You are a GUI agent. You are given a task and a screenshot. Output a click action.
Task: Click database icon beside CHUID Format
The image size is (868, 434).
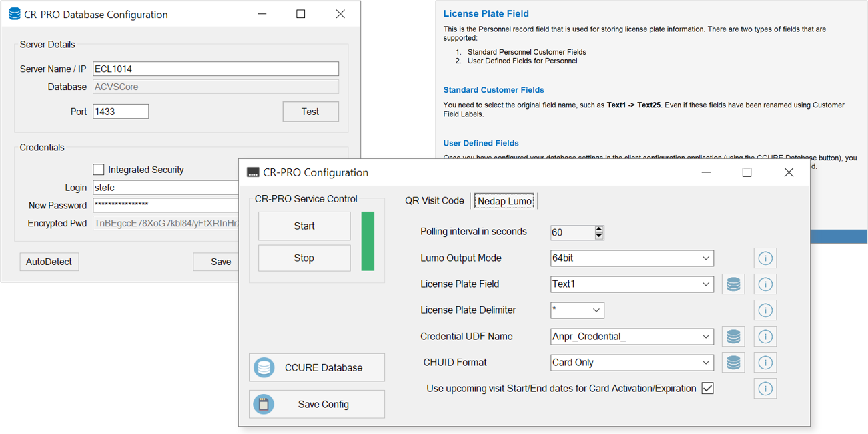click(733, 363)
